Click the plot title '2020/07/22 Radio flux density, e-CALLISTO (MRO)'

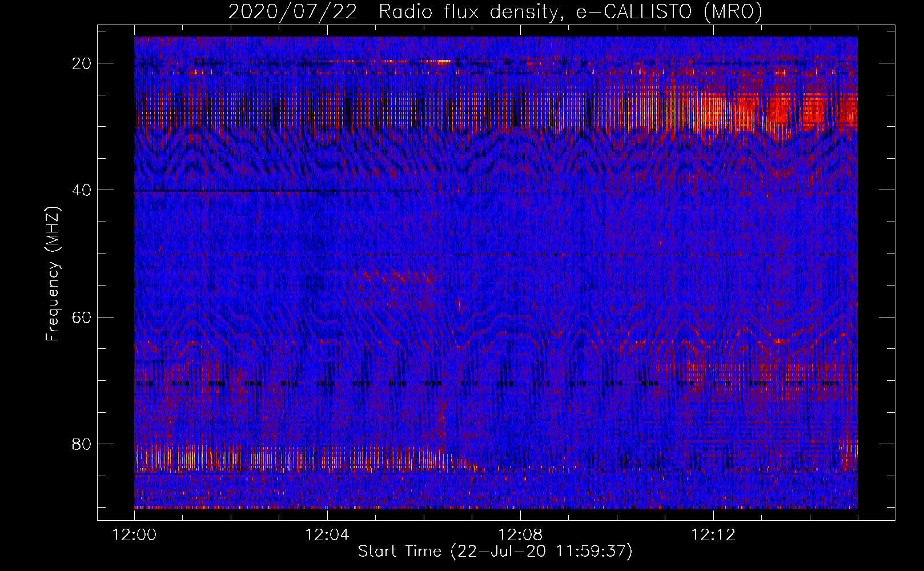tap(495, 11)
